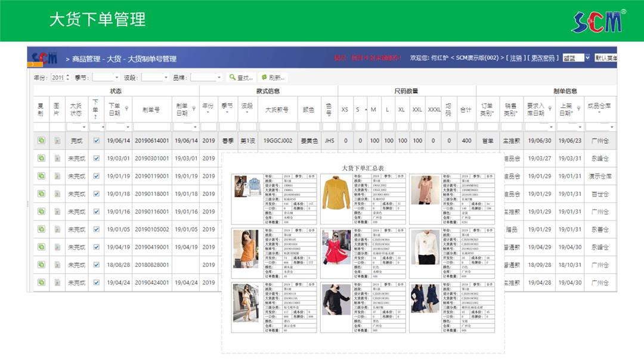The height and width of the screenshot is (363, 644).
Task: Open picture icon for order 20190118001
Action: coord(57,193)
